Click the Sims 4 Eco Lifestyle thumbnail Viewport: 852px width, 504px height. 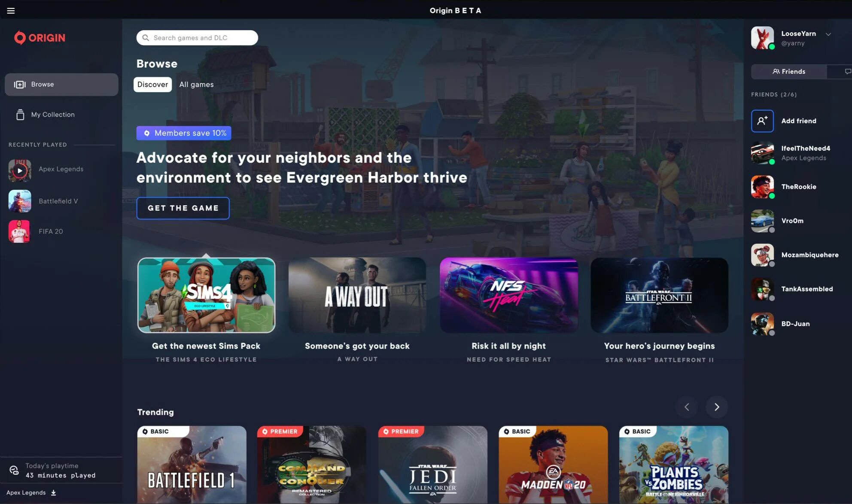[x=206, y=295]
